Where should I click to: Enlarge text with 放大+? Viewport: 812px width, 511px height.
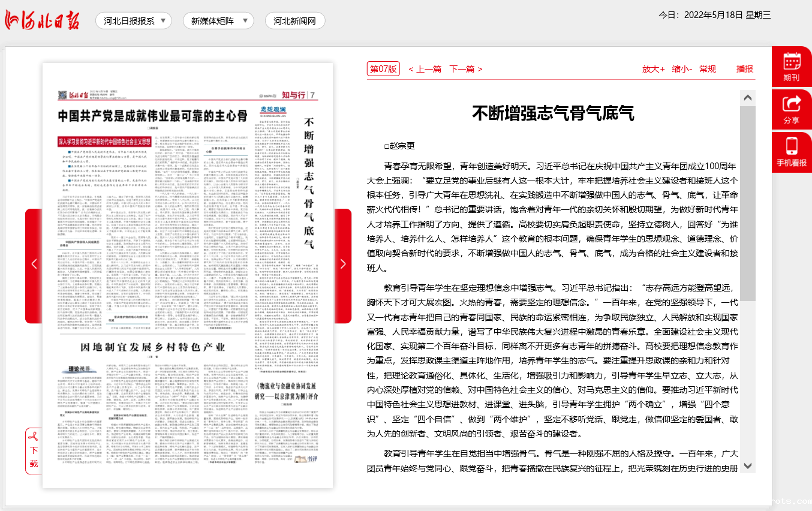click(653, 69)
